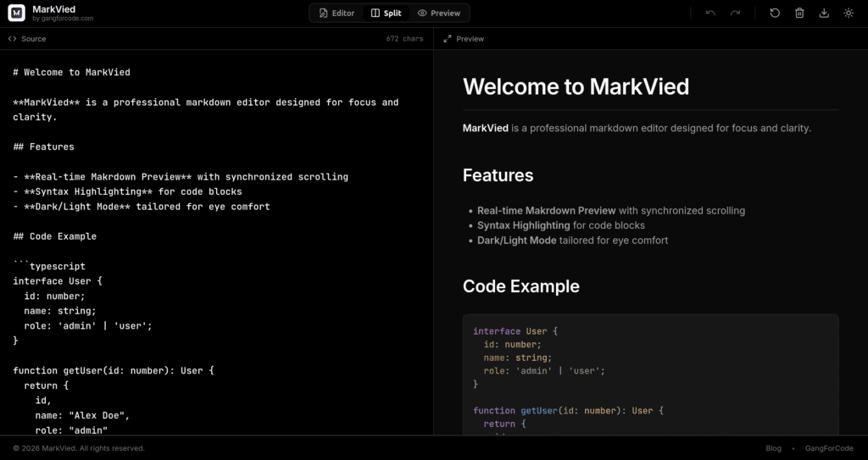Clear content using the trash icon
Image resolution: width=868 pixels, height=460 pixels.
(799, 13)
